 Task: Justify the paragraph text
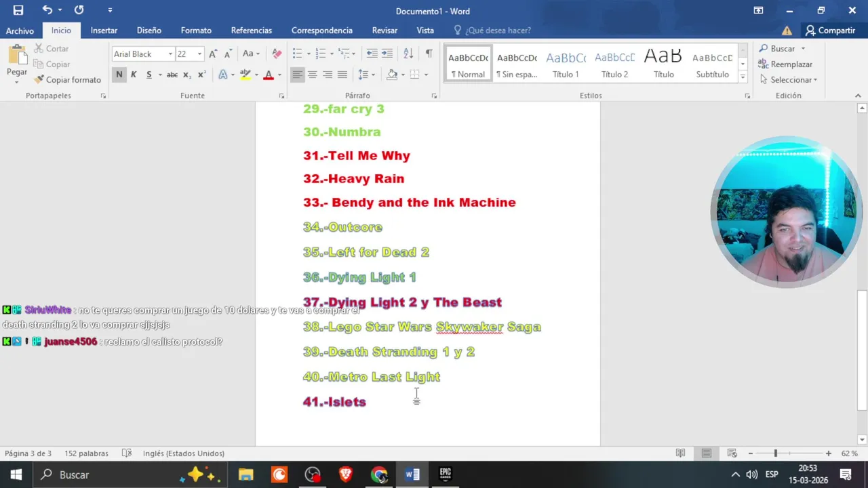click(342, 75)
